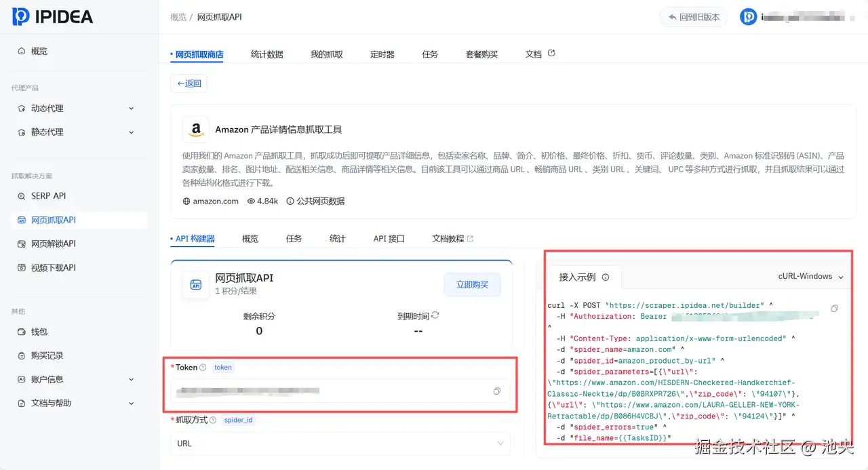Click the user avatar icon
The image size is (868, 470).
click(748, 17)
